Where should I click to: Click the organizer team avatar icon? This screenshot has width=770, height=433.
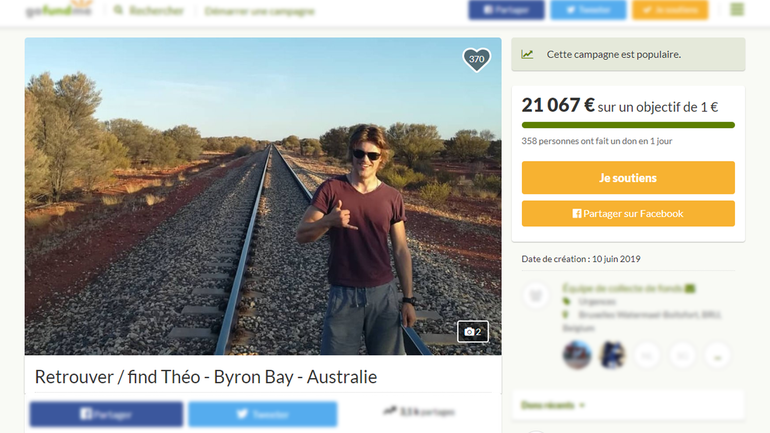[536, 295]
